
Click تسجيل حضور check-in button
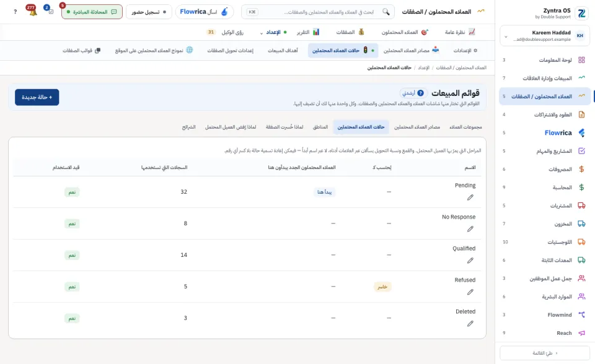tap(149, 12)
